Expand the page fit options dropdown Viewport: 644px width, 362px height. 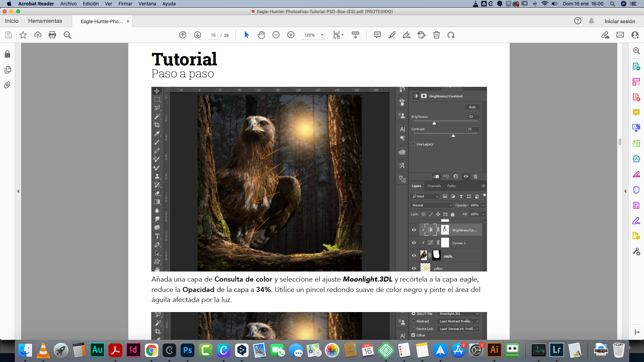pos(339,35)
